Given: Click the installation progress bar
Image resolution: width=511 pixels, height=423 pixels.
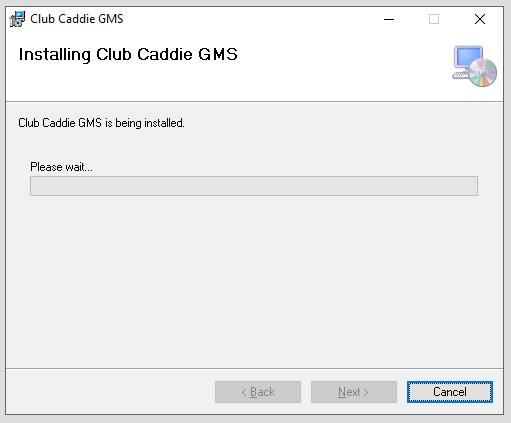Looking at the screenshot, I should coord(254,186).
